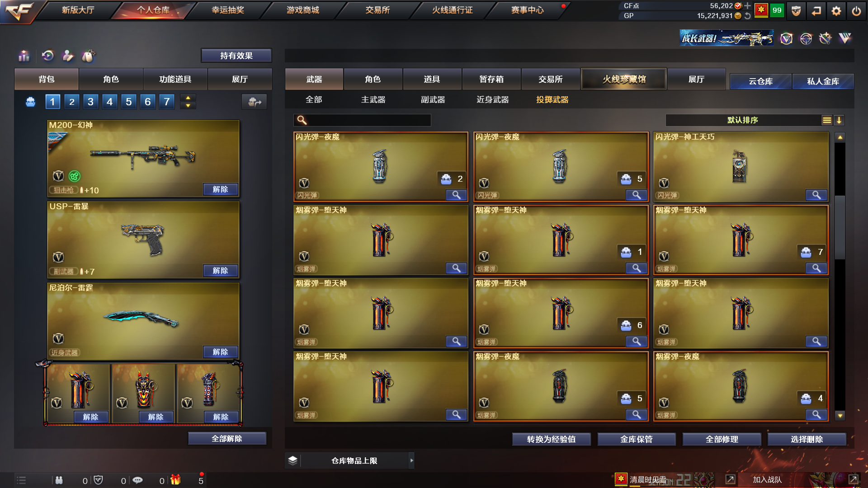Click the 转换为经验值 button
Image resolution: width=868 pixels, height=488 pixels.
tap(552, 439)
